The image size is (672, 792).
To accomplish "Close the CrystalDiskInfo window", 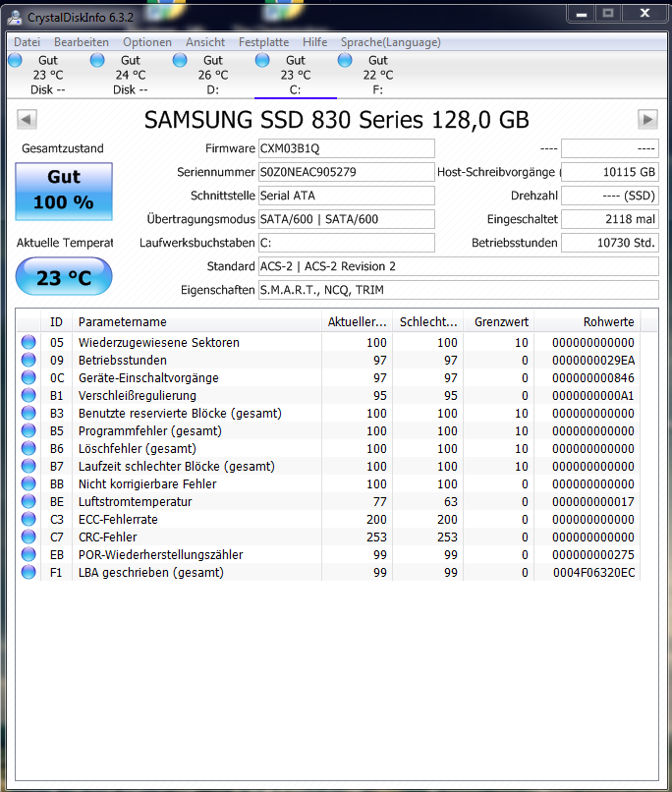I will pyautogui.click(x=644, y=14).
